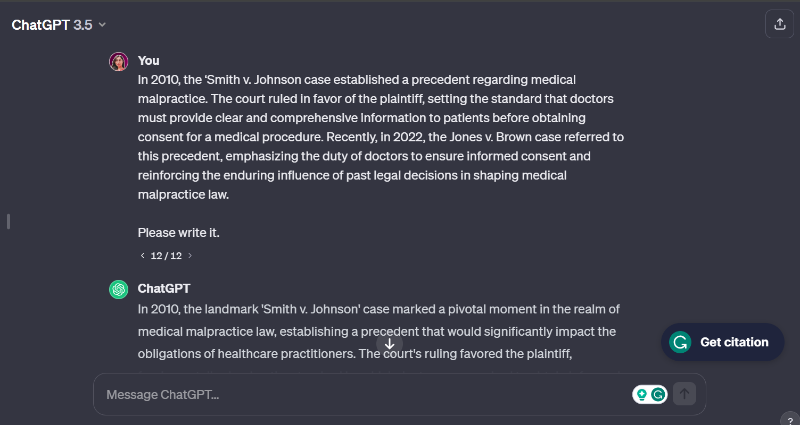Screen dimensions: 800x425
Task: Click the "You" sender name label
Action: [x=148, y=61]
